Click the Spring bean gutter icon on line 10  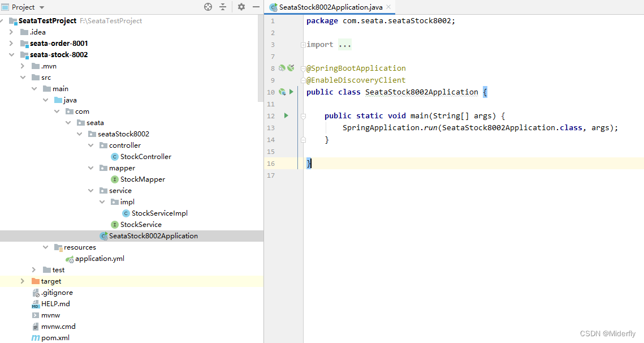click(x=282, y=92)
